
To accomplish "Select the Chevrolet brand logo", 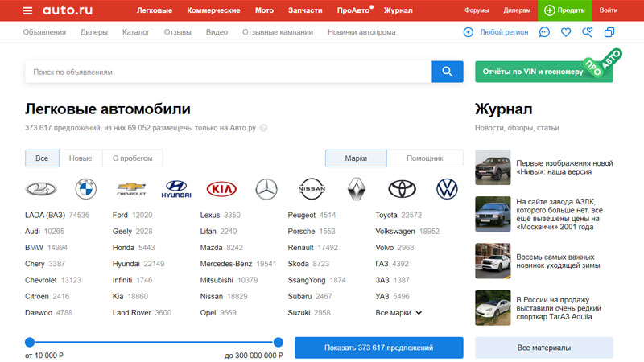I will click(131, 189).
